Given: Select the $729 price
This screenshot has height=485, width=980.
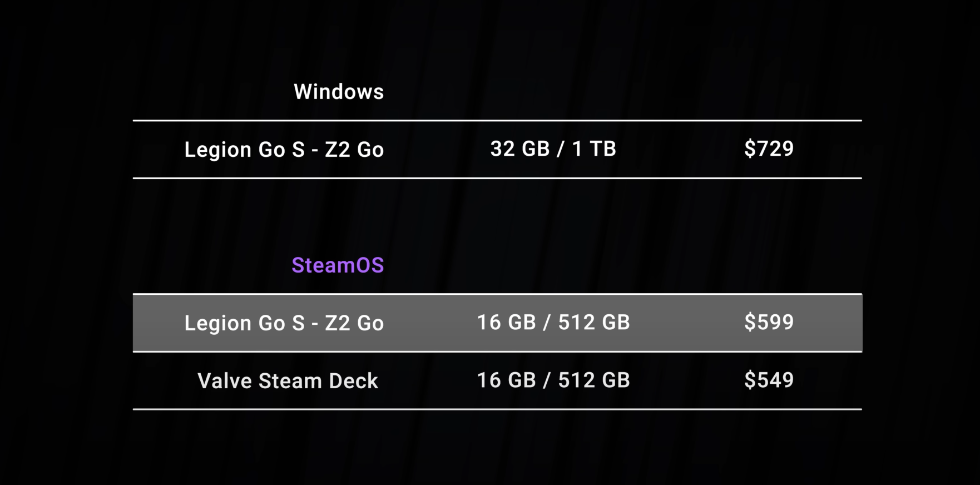Looking at the screenshot, I should click(x=769, y=149).
